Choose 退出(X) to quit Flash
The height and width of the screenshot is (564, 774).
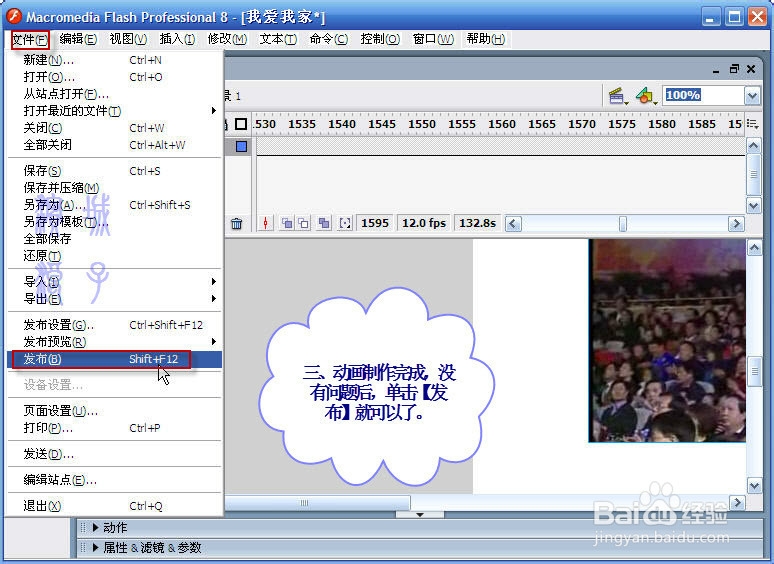[115, 506]
